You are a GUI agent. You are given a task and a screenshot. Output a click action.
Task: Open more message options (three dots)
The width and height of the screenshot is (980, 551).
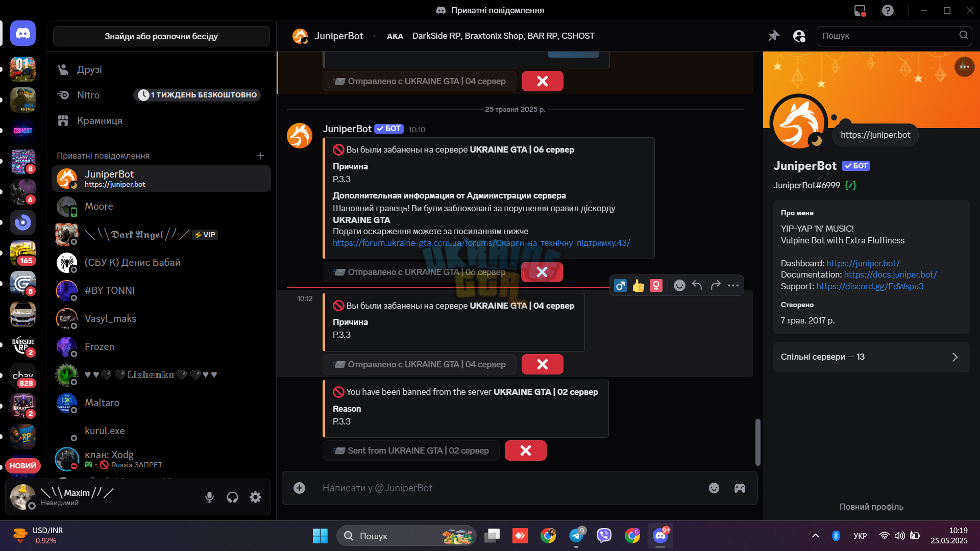(733, 286)
